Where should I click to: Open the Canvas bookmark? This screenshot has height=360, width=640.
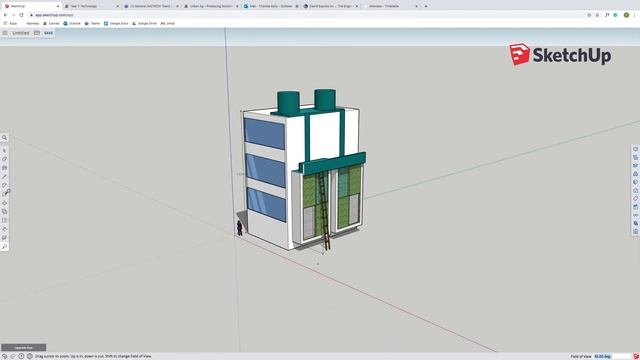[51, 23]
